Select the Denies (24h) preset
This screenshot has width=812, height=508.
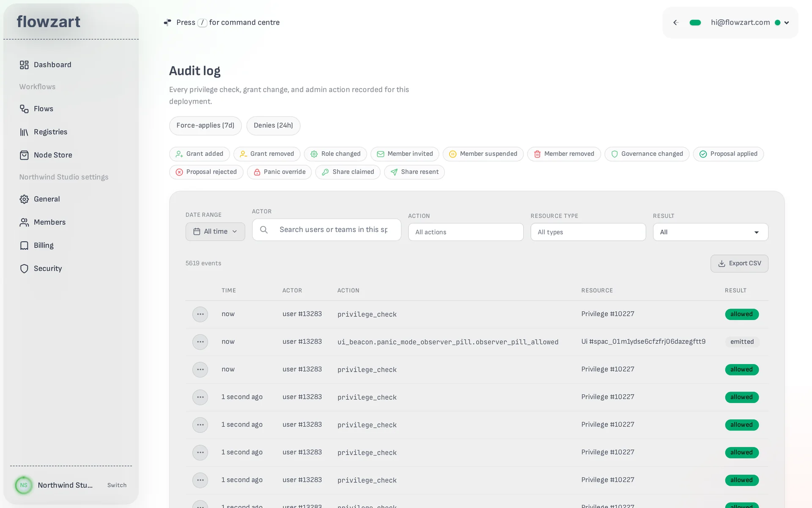coord(273,126)
